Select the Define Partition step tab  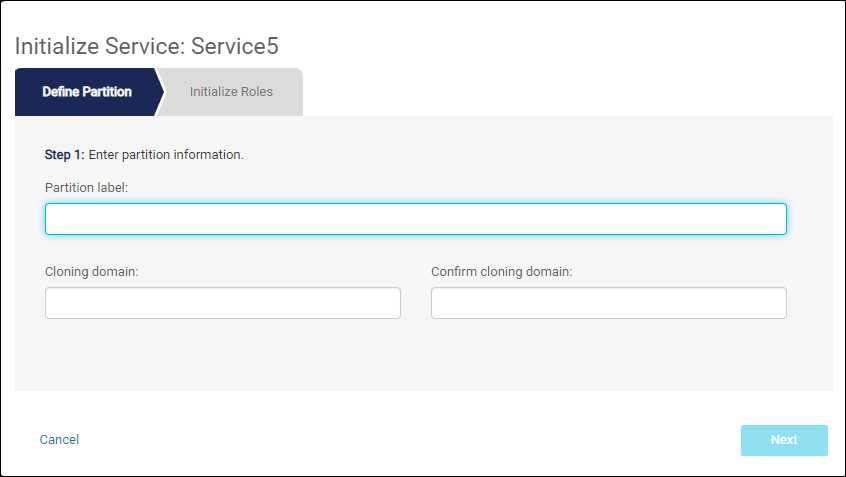click(87, 92)
